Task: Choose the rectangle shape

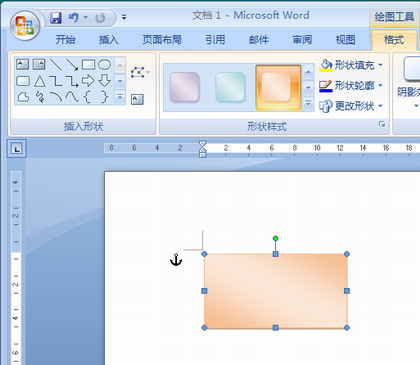Action: [88, 64]
